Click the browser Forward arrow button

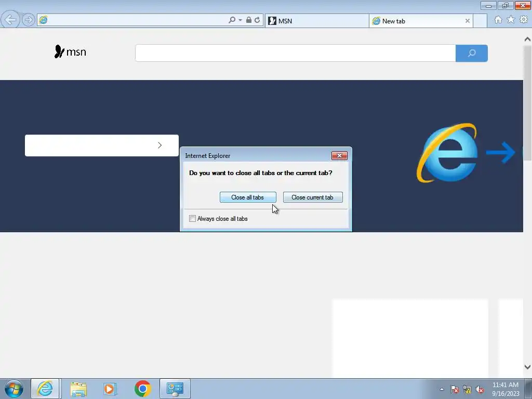29,20
